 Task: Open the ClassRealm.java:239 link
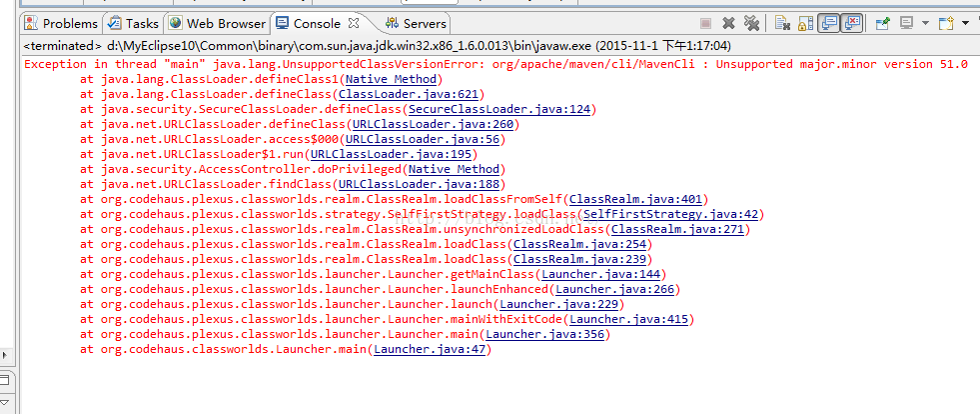coord(579,260)
